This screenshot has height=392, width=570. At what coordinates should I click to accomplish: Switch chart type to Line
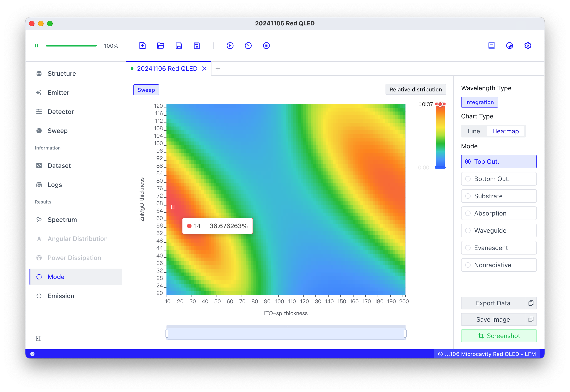(x=474, y=131)
